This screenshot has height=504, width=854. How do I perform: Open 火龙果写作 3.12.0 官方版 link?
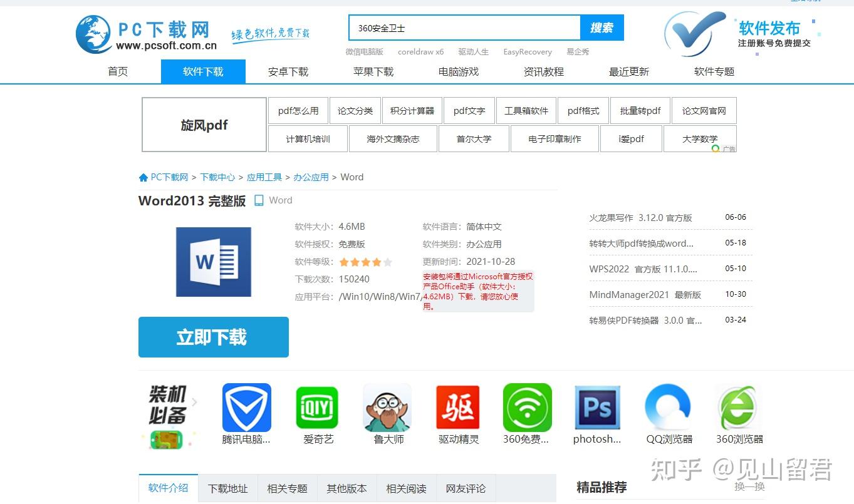click(640, 218)
